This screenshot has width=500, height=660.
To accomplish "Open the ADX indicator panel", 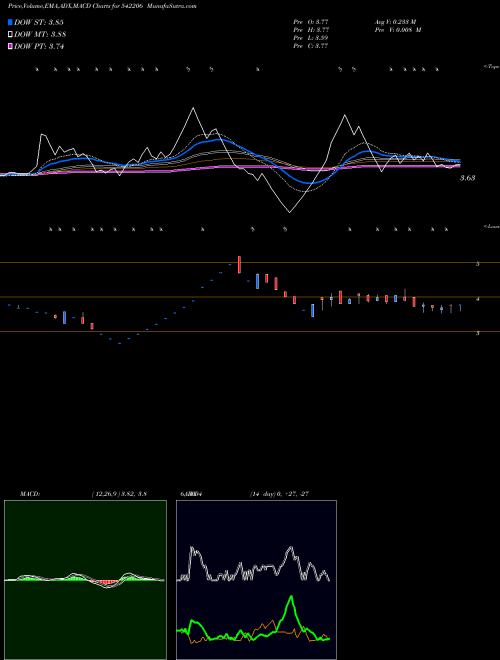I will [x=256, y=580].
